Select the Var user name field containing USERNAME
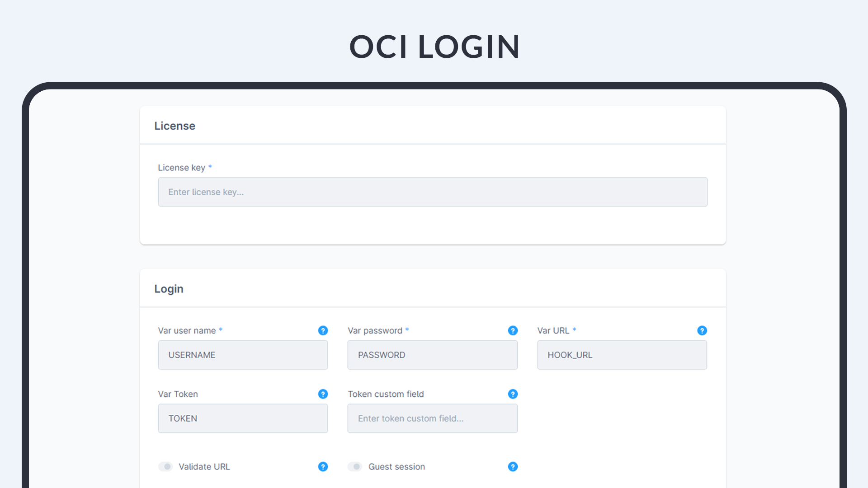This screenshot has width=868, height=488. tap(243, 355)
